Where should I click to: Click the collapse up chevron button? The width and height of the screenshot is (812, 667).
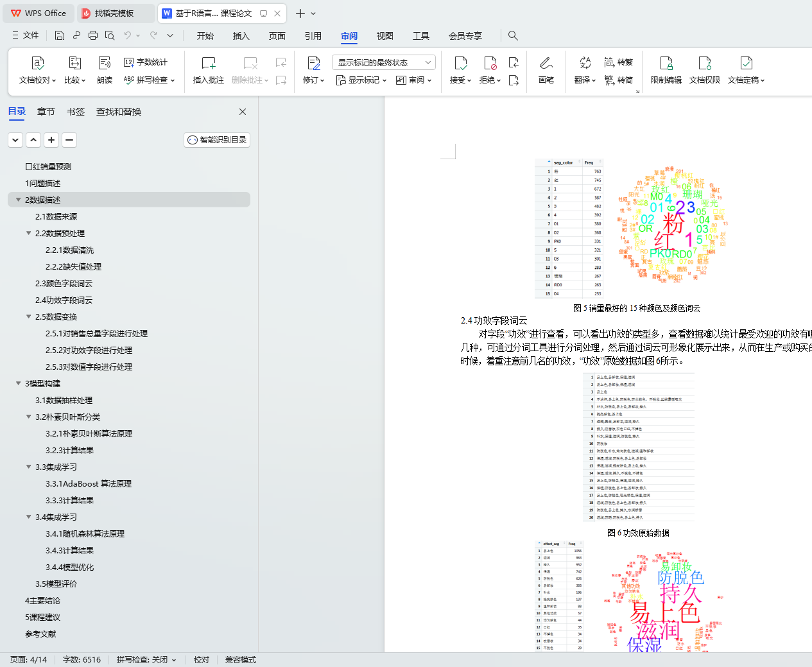[x=33, y=140]
